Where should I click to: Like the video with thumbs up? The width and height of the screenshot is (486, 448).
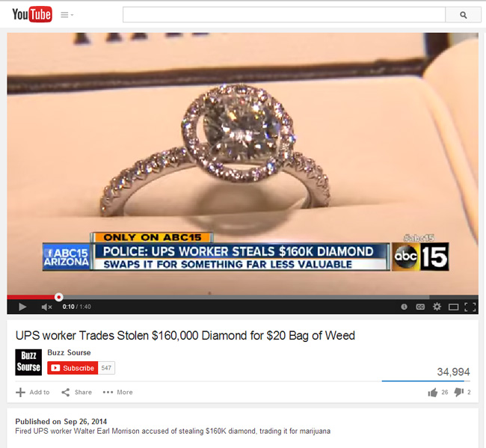[433, 393]
